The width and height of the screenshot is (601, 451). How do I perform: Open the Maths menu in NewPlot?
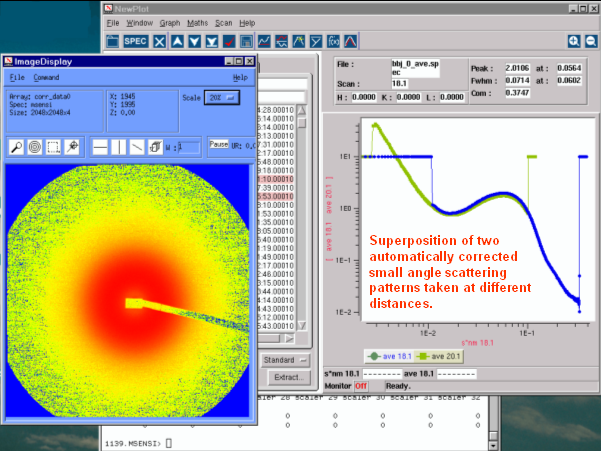click(198, 22)
